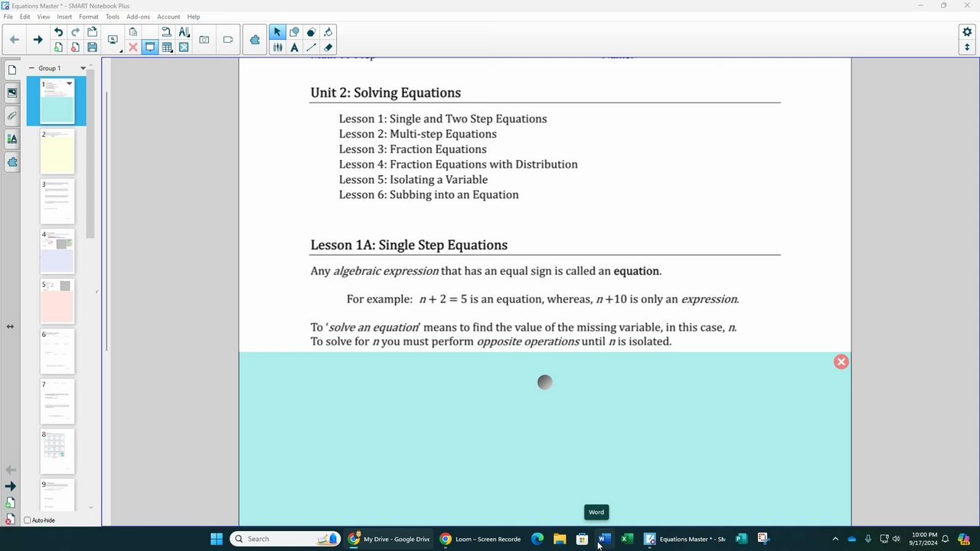Delete current page from top toolbar
Viewport: 980px width, 551px height.
tap(75, 47)
